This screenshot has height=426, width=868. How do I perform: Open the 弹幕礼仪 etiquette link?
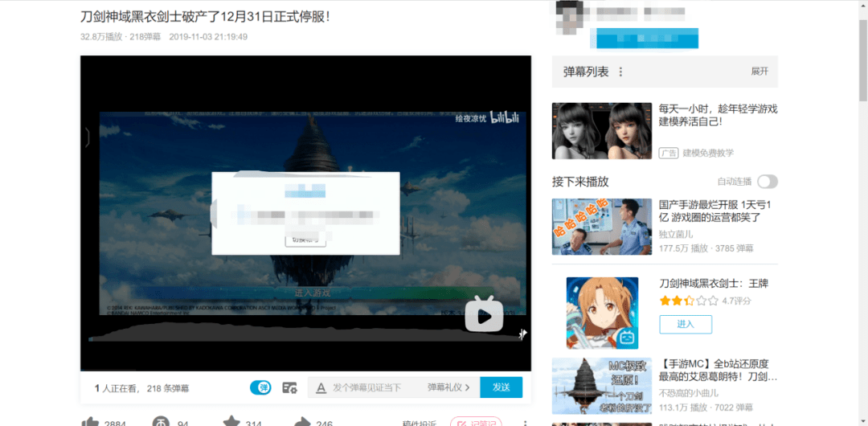pyautogui.click(x=448, y=387)
